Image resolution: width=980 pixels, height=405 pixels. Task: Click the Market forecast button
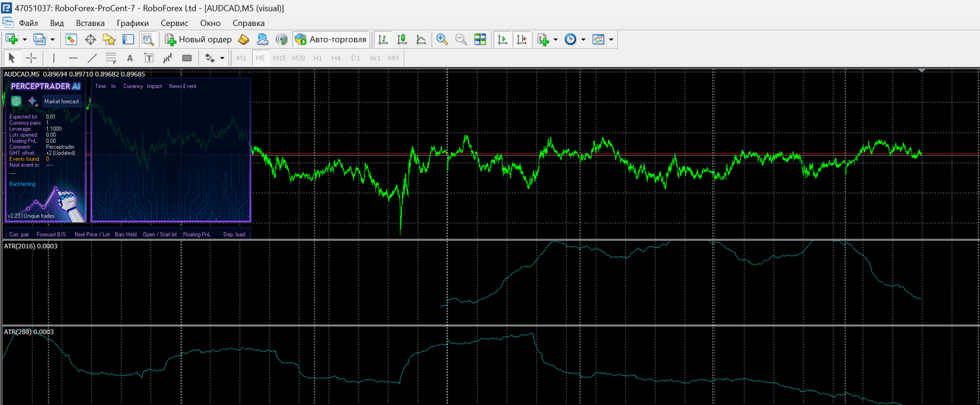point(62,101)
